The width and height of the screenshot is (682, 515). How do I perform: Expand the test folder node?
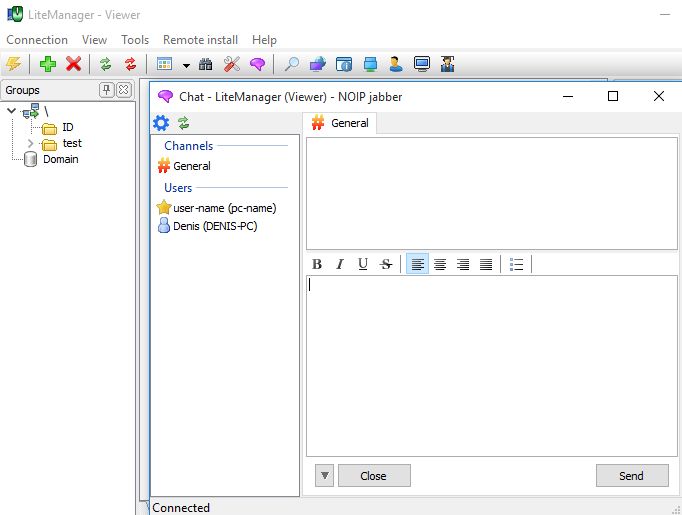point(30,143)
